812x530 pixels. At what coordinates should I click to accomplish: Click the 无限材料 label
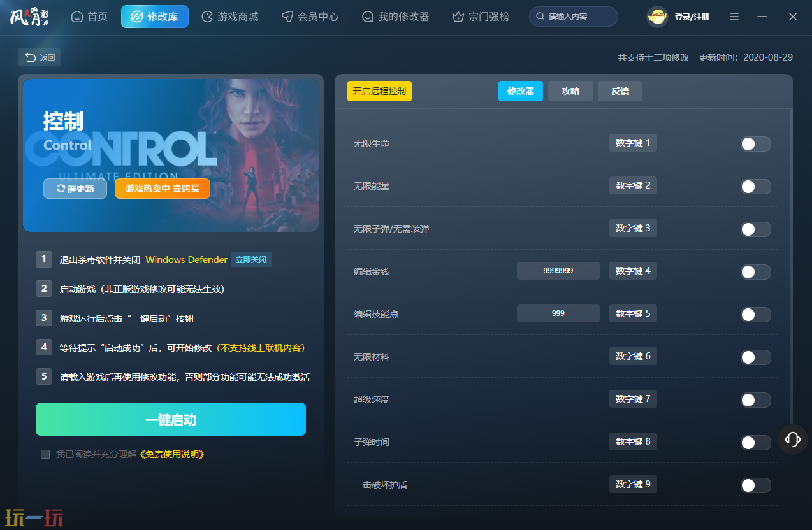[x=372, y=357]
